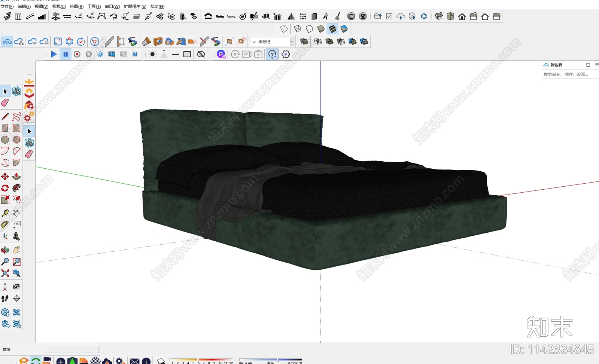Activate the red four-arrow Move tool
The width and height of the screenshot is (599, 364).
click(x=5, y=177)
